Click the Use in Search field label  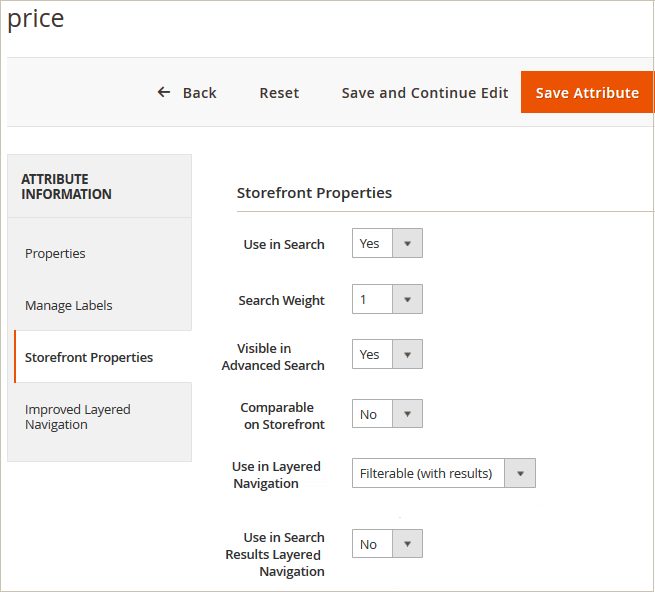(x=284, y=245)
